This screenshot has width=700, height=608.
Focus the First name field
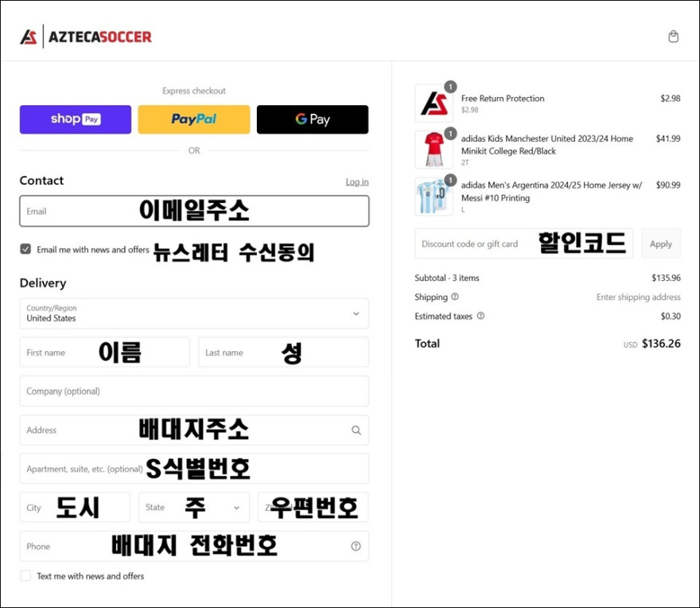pos(105,352)
